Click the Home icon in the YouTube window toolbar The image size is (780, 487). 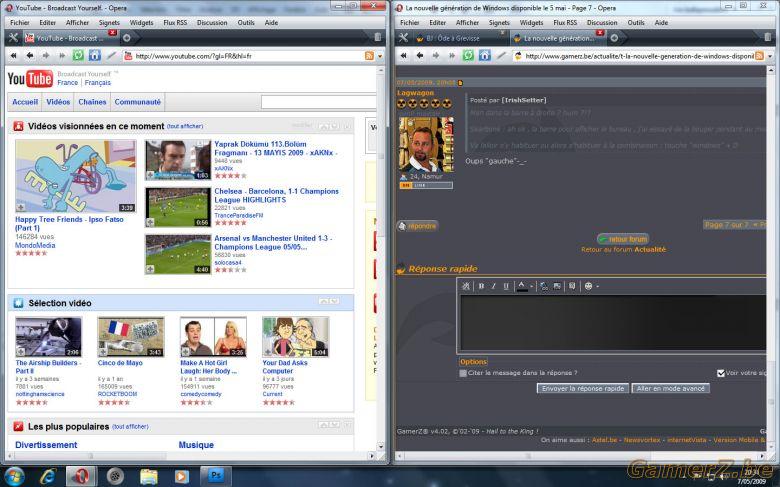coord(95,56)
